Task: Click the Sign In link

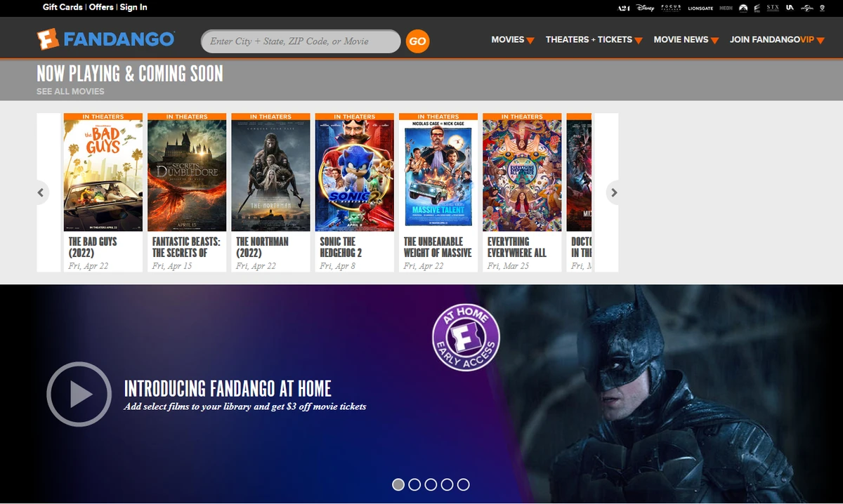Action: (x=133, y=7)
